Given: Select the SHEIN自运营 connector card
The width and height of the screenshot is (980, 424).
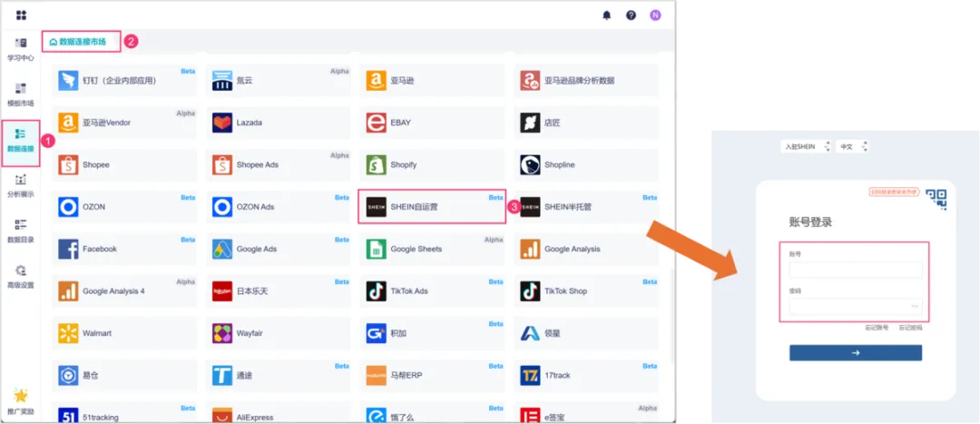Looking at the screenshot, I should coord(432,207).
